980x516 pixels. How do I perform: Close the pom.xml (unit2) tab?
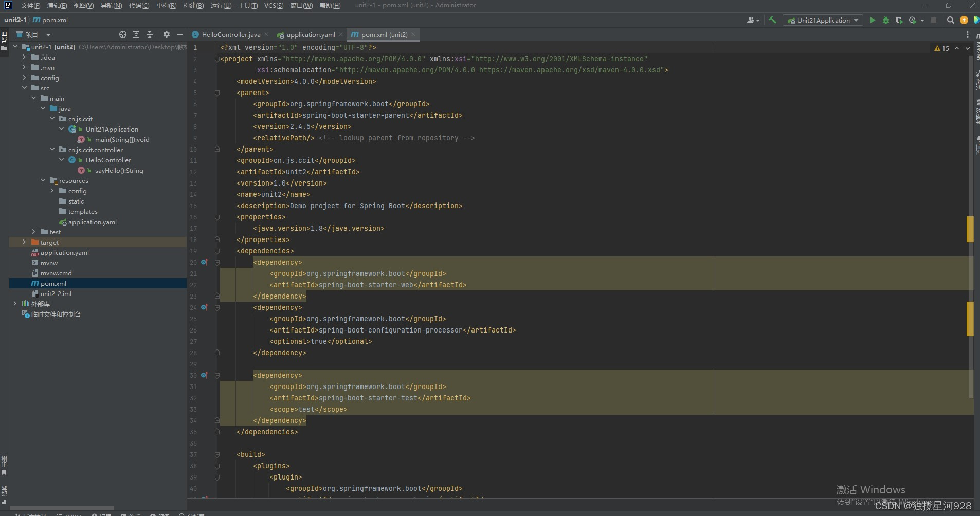click(x=413, y=34)
